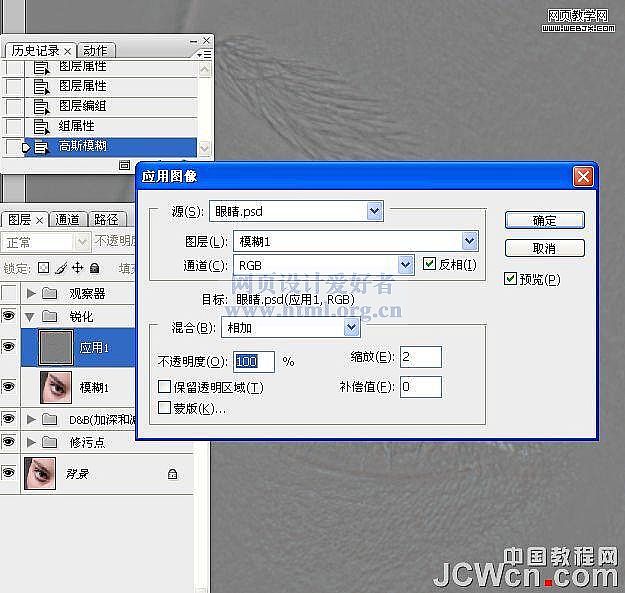Enable 保留透明区域 checkbox
The image size is (625, 593).
[164, 387]
